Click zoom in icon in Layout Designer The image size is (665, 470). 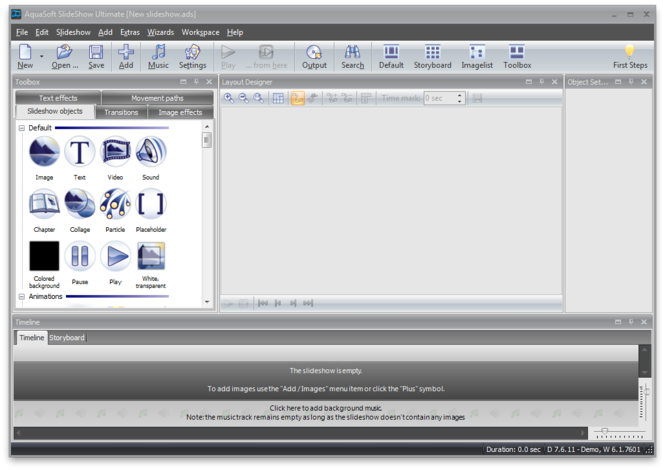click(229, 98)
